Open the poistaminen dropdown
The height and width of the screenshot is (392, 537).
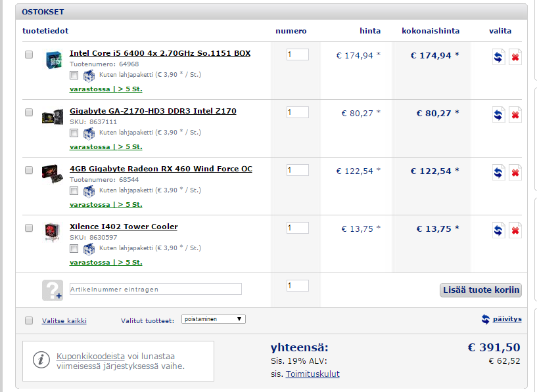tap(214, 319)
